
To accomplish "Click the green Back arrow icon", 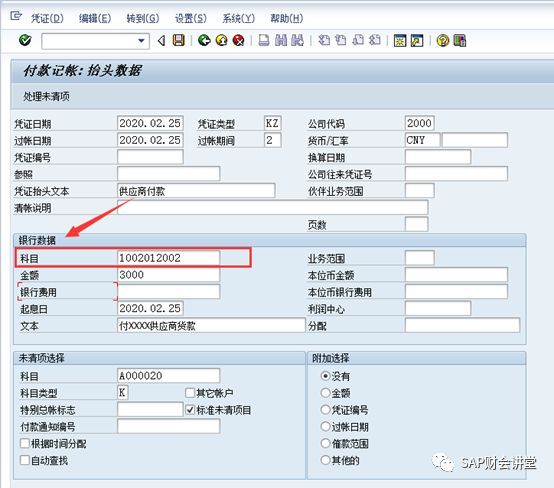I will [204, 40].
